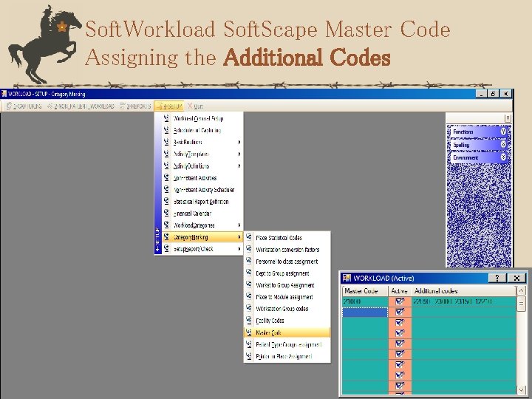This screenshot has width=532, height=399.
Task: Click the 4-SETUP toolbar menu
Action: [x=169, y=106]
